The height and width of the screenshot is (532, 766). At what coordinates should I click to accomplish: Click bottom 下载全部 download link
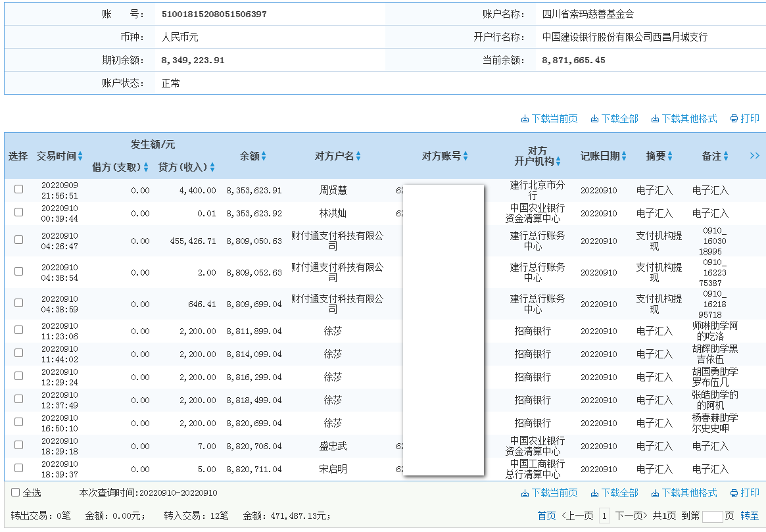[615, 493]
